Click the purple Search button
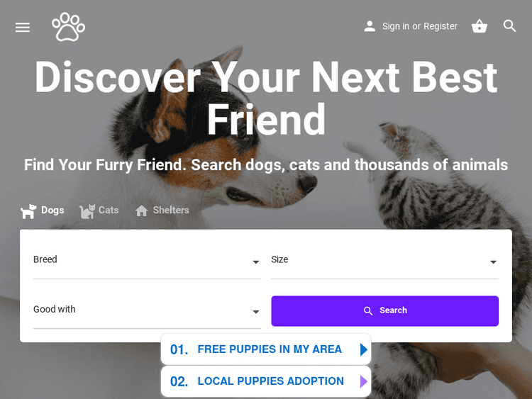 (x=384, y=311)
